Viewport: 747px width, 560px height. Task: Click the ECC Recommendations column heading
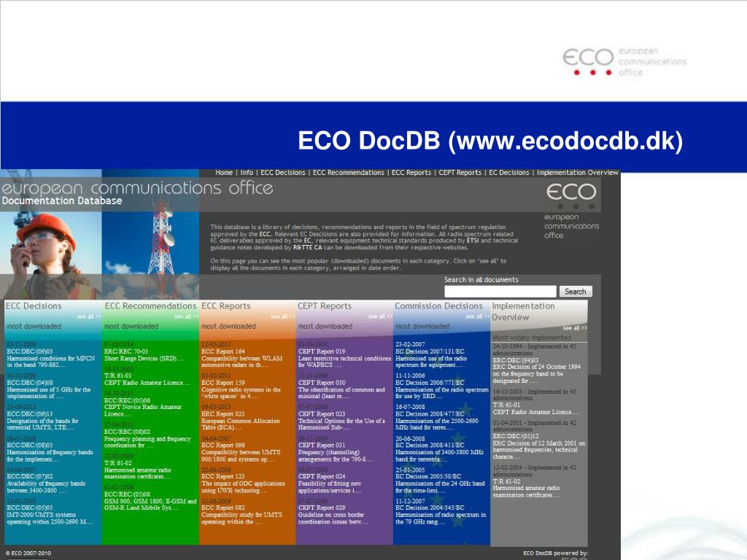click(150, 306)
